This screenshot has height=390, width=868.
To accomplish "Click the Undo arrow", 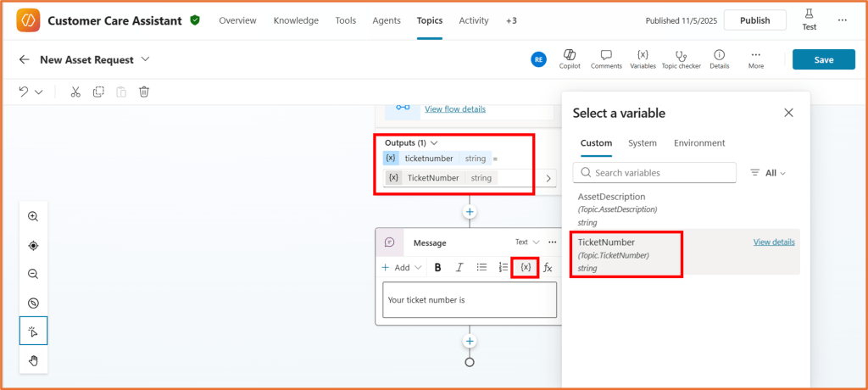I will click(x=24, y=92).
